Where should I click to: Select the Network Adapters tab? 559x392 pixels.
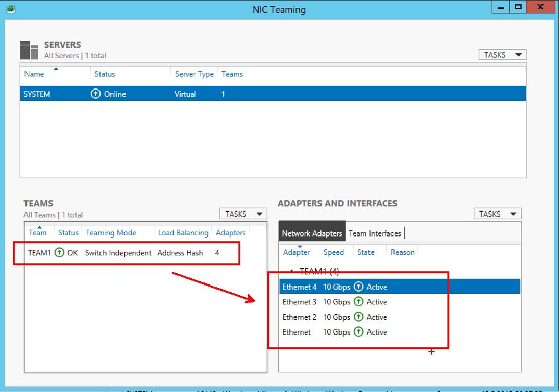click(x=311, y=233)
